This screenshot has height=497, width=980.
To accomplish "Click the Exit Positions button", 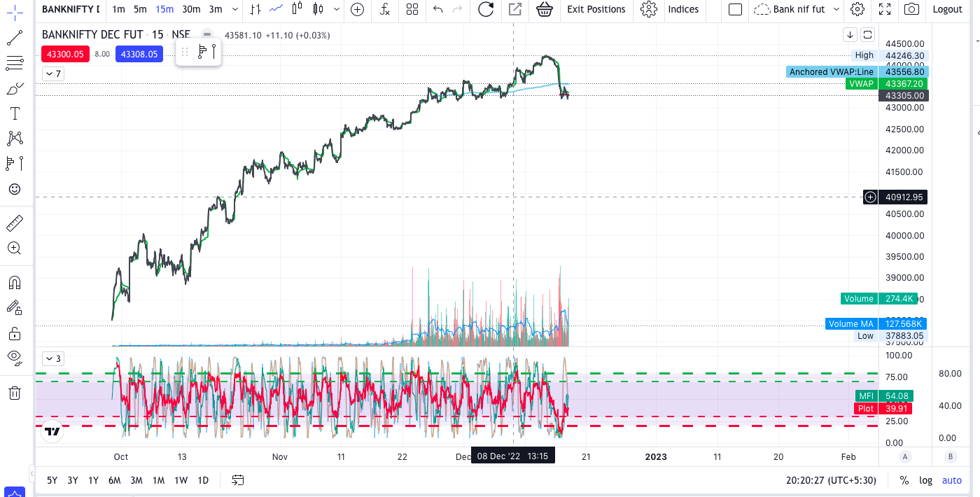I will 596,9.
